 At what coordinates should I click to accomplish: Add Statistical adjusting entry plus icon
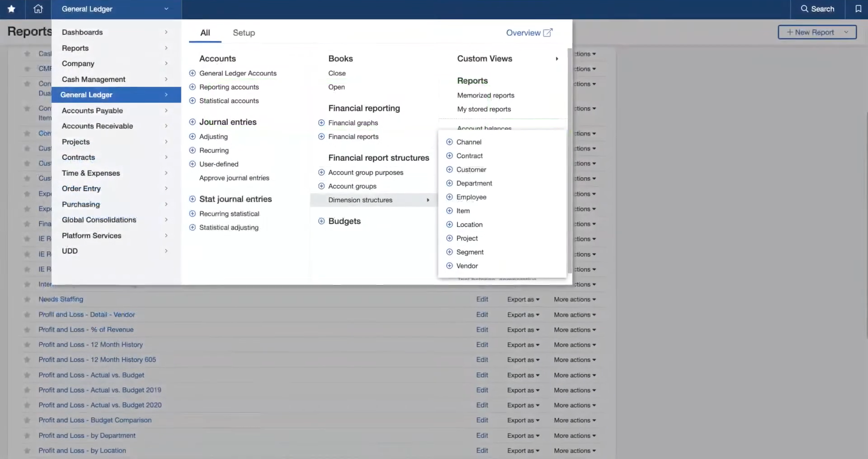(192, 227)
